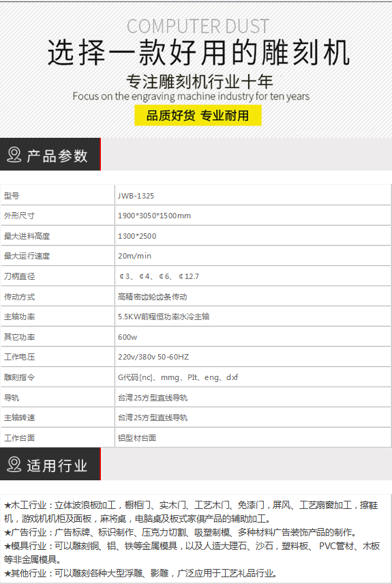Select the G代码 engraving command value

pyautogui.click(x=178, y=377)
